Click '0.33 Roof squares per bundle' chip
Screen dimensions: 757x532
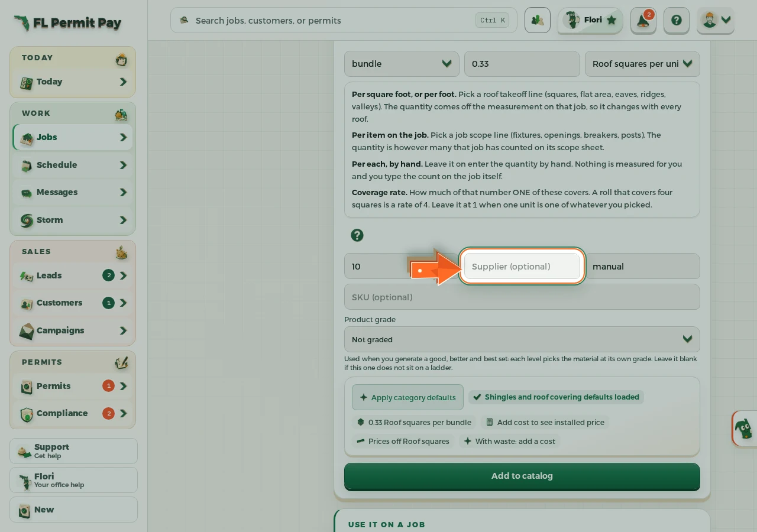(x=414, y=422)
